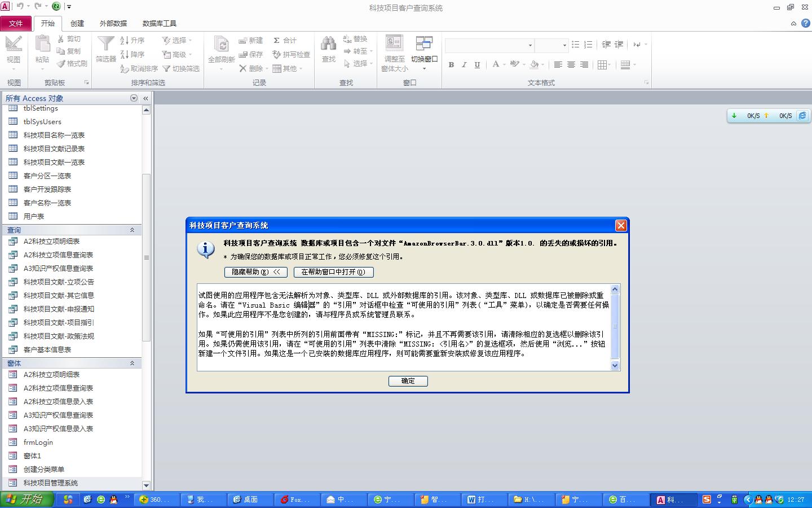This screenshot has width=812, height=508.
Task: Click 隐藏帮助 button in dialog
Action: pos(256,272)
